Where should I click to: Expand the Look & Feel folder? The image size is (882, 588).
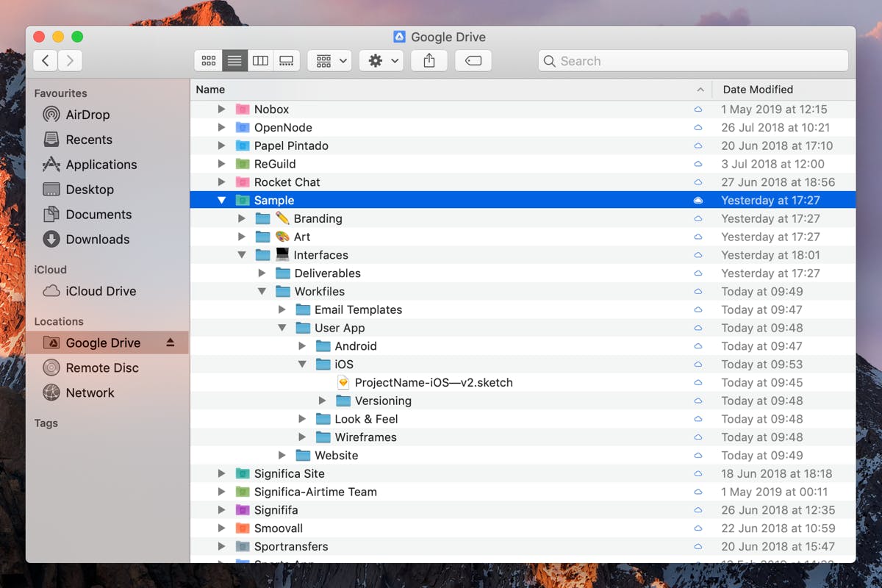pyautogui.click(x=302, y=419)
